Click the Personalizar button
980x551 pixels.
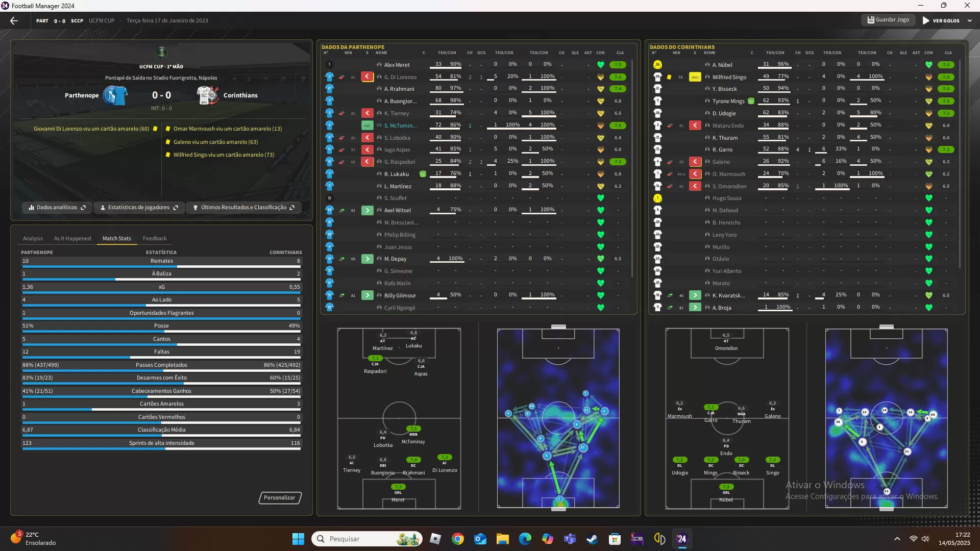[x=280, y=498]
